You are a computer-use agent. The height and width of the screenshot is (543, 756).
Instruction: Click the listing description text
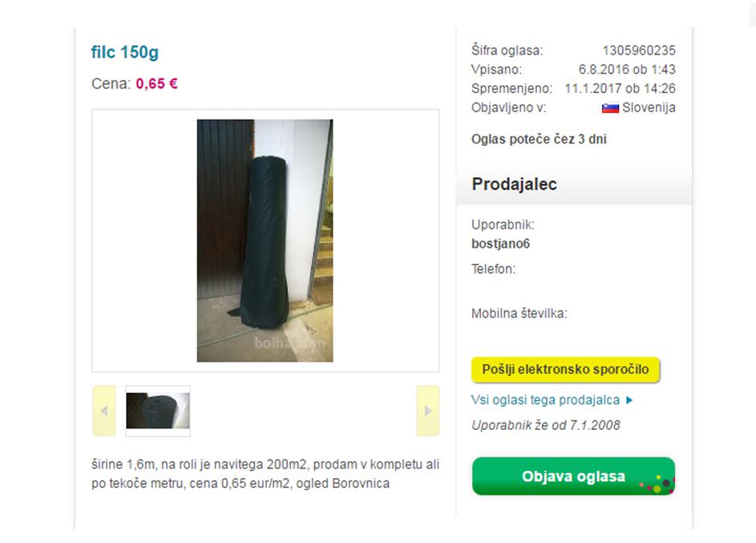(265, 473)
